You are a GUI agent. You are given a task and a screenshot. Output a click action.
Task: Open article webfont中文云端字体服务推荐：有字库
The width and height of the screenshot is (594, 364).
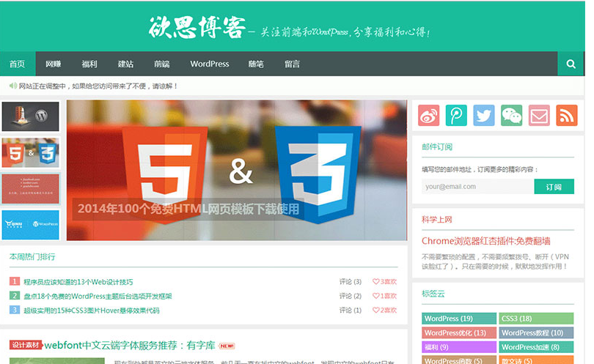click(130, 346)
